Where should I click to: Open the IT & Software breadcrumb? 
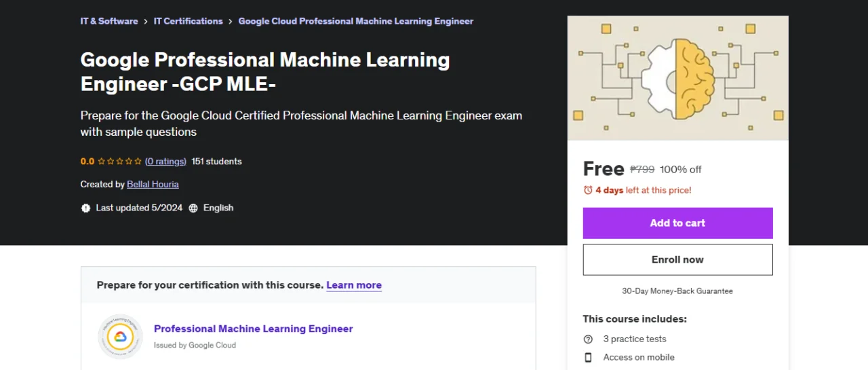click(x=109, y=21)
